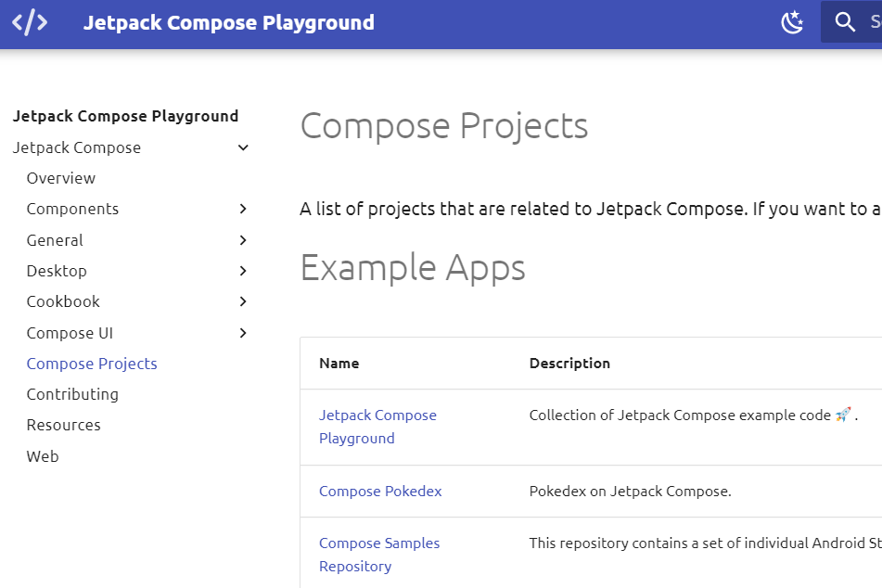Select Cookbook in the sidebar
Image resolution: width=882 pixels, height=588 pixels.
click(x=63, y=301)
